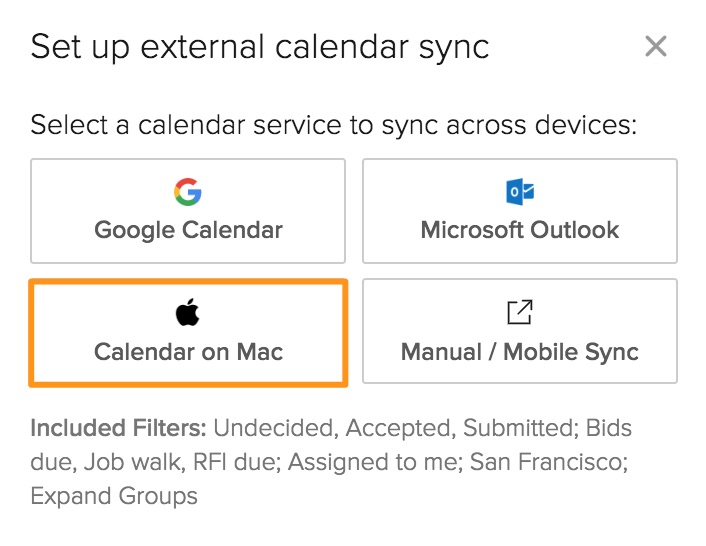Viewport: 706px width, 546px height.
Task: Click the 'Microsoft Outlook' text label
Action: click(520, 230)
